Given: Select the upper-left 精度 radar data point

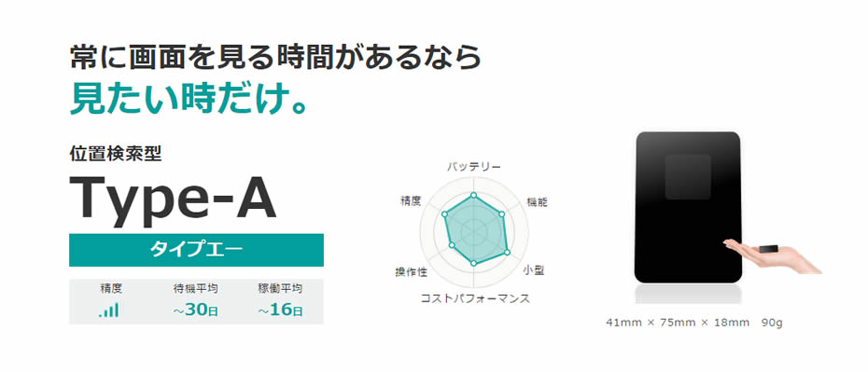Looking at the screenshot, I should pyautogui.click(x=444, y=214).
